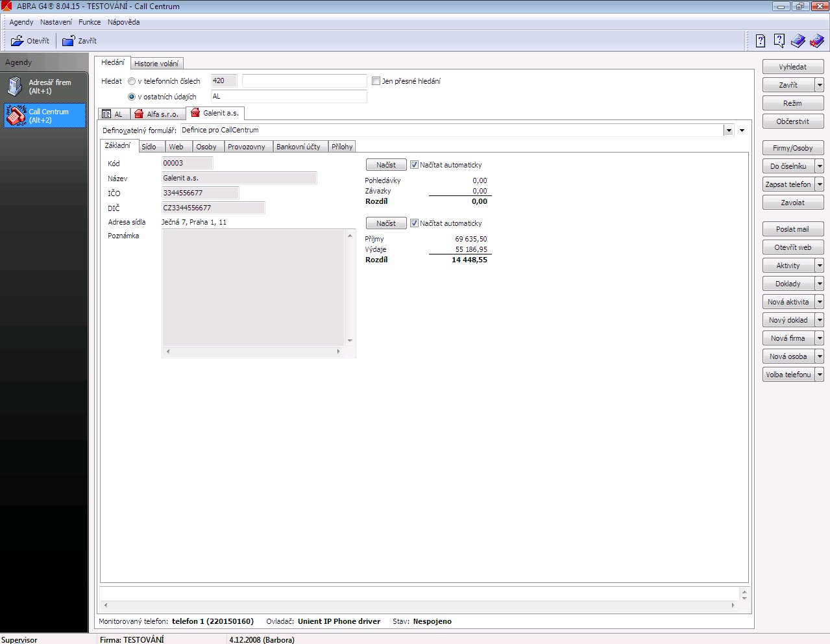Click the 420 phone prefix field
The width and height of the screenshot is (830, 644).
click(224, 81)
